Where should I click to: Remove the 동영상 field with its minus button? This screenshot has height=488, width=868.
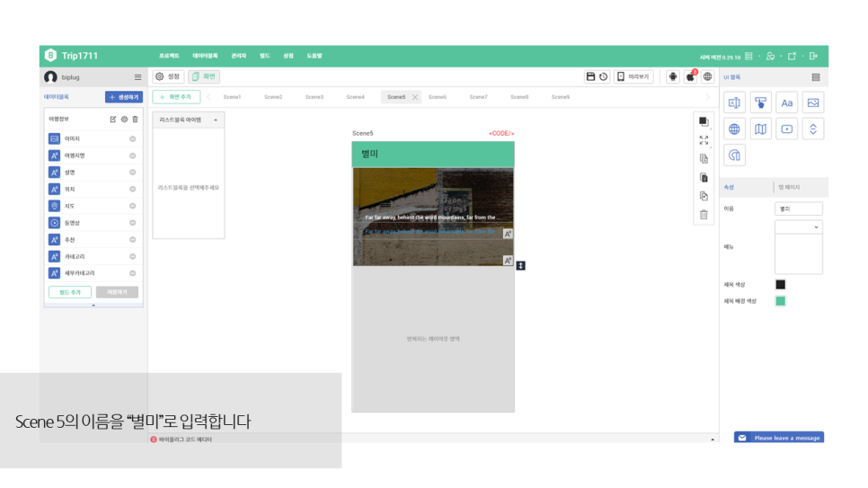pyautogui.click(x=132, y=223)
